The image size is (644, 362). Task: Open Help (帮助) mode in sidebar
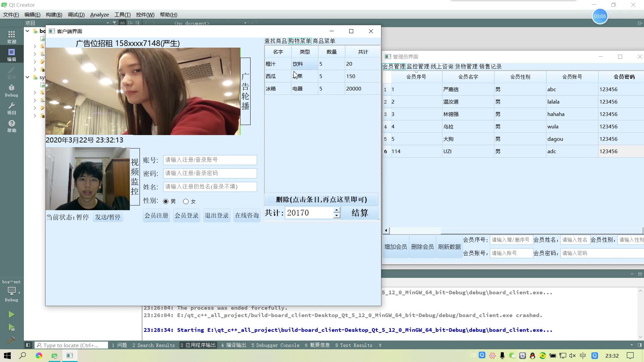pyautogui.click(x=11, y=126)
